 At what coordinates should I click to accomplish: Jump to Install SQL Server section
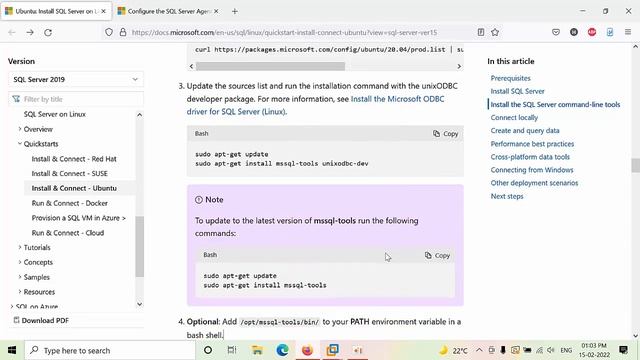[x=517, y=91]
